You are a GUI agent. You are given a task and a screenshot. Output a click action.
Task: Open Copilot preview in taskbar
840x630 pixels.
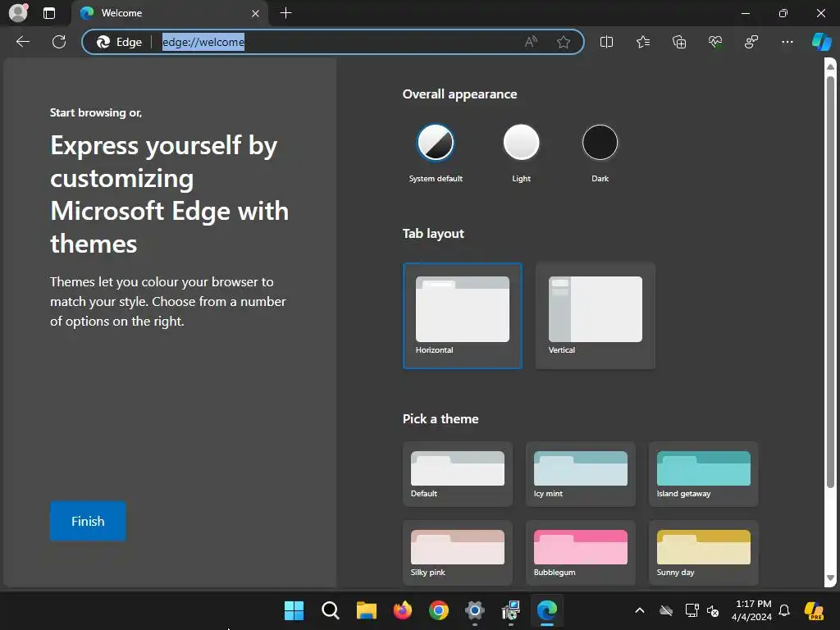(x=813, y=610)
